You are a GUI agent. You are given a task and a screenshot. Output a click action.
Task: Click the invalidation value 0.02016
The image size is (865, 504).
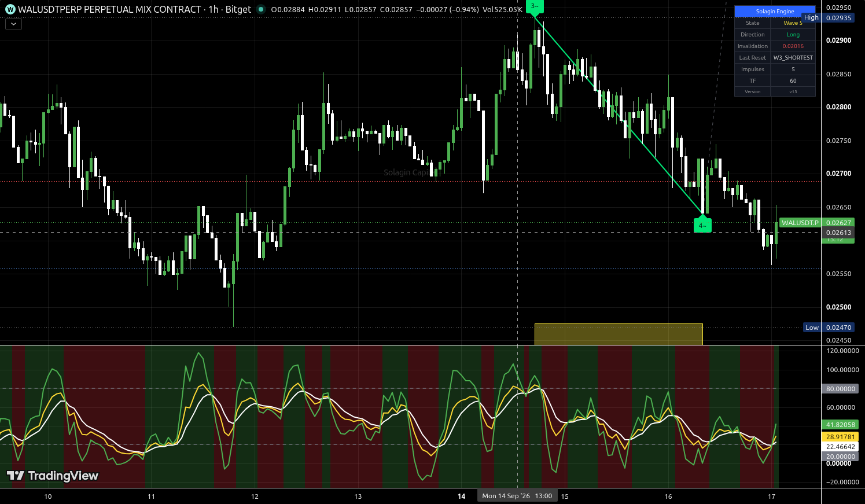pos(793,46)
